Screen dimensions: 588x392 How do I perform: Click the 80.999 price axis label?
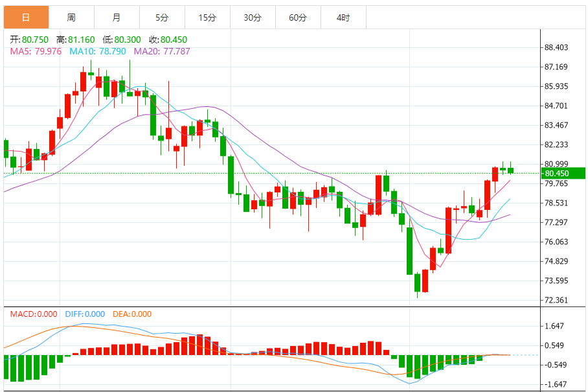pos(556,164)
